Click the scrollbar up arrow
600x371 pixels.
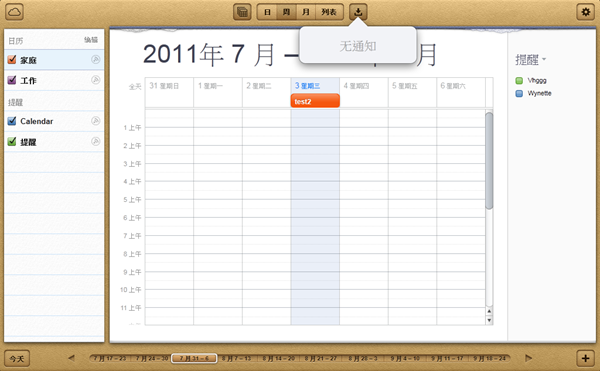point(489,311)
